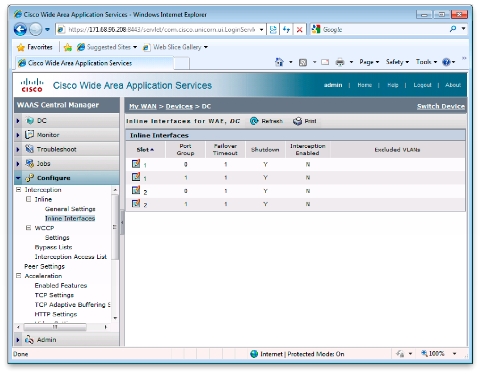Collapse the Inline tree node
The image size is (482, 376).
point(29,199)
